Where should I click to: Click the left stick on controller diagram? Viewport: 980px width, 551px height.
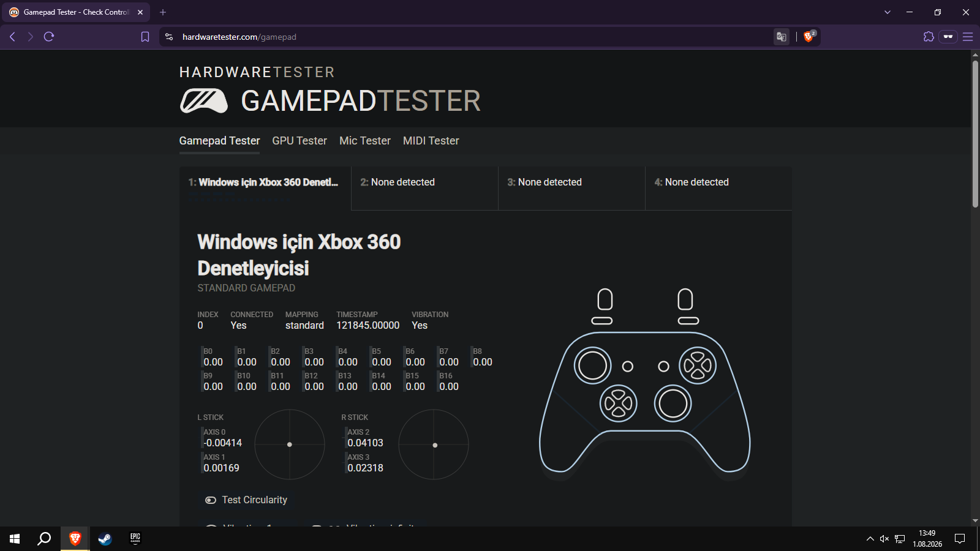(592, 365)
